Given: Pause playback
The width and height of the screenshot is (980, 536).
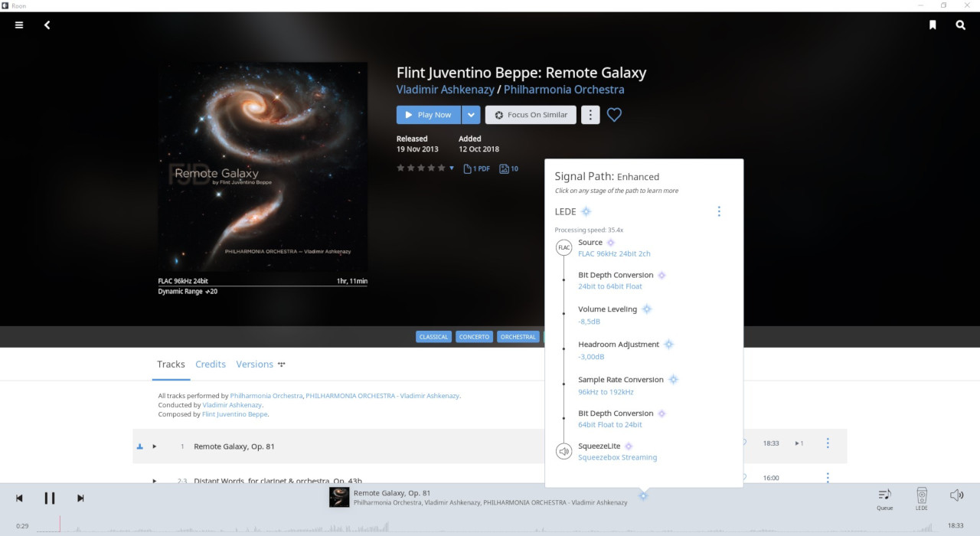Looking at the screenshot, I should (x=50, y=498).
